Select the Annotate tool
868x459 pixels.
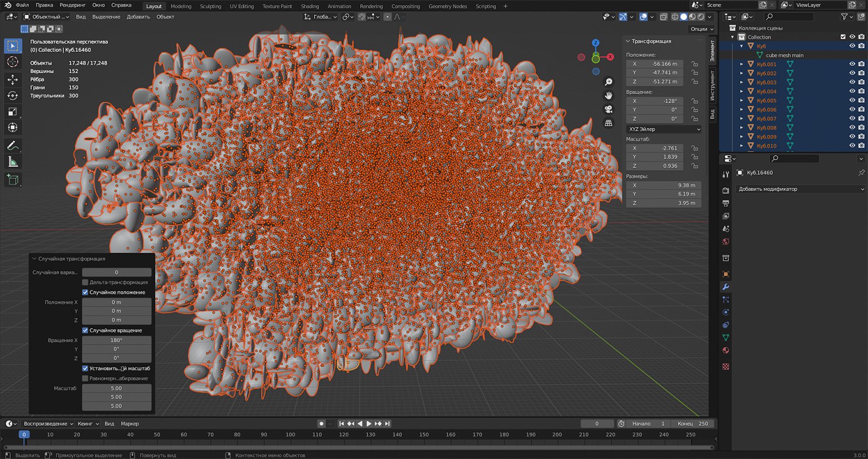coord(12,145)
